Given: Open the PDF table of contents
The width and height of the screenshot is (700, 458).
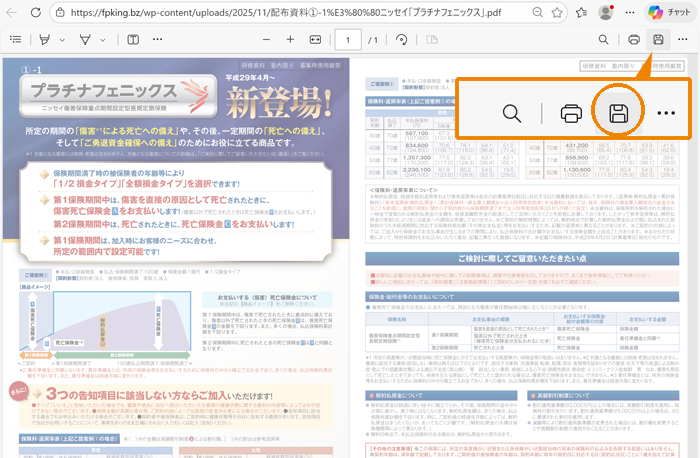Looking at the screenshot, I should pos(15,40).
